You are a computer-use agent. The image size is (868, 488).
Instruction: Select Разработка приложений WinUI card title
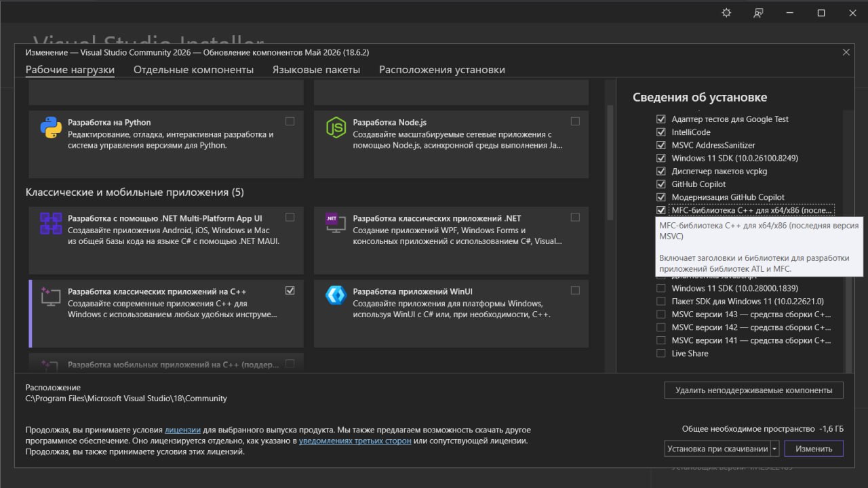pos(414,291)
